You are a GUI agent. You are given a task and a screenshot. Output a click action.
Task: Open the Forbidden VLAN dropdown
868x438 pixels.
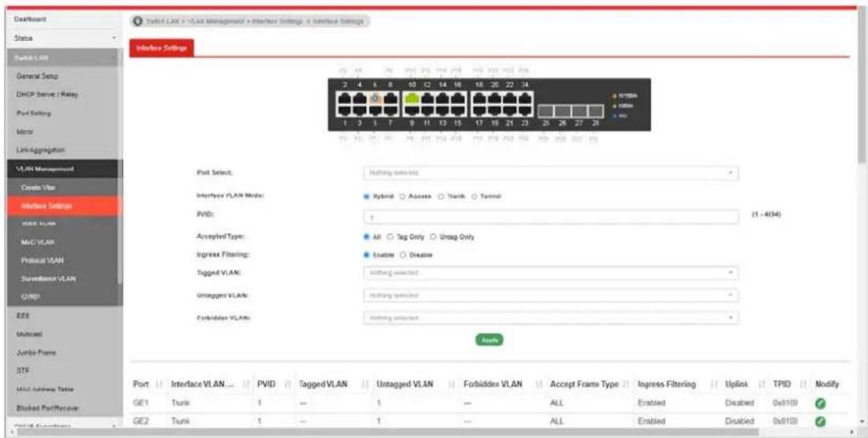pyautogui.click(x=551, y=318)
